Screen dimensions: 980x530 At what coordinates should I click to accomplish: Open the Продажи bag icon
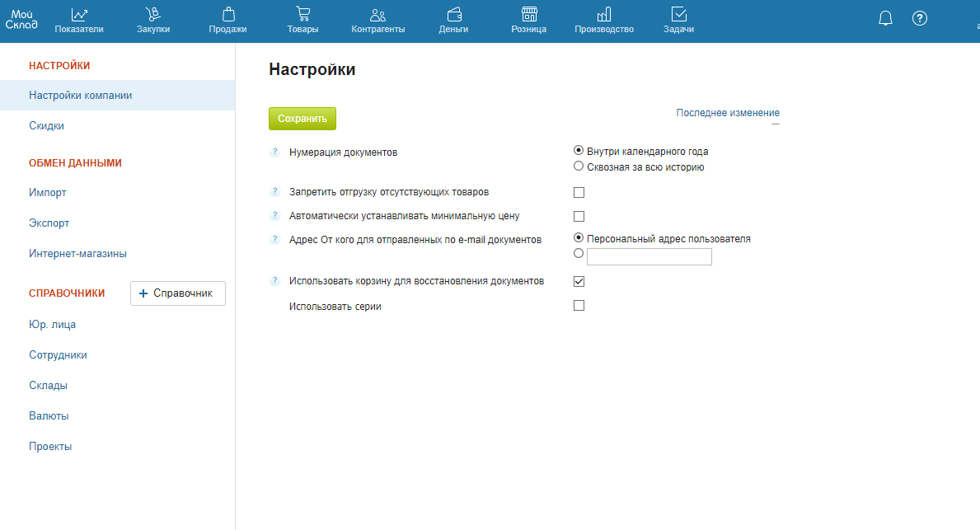pyautogui.click(x=228, y=14)
